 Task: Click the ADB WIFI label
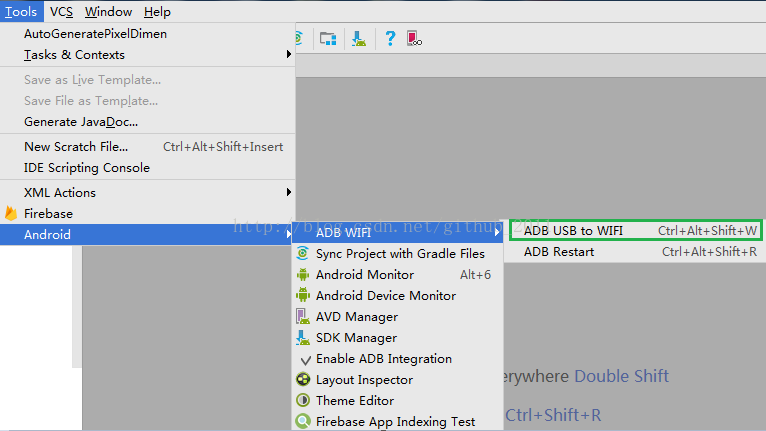(x=343, y=233)
